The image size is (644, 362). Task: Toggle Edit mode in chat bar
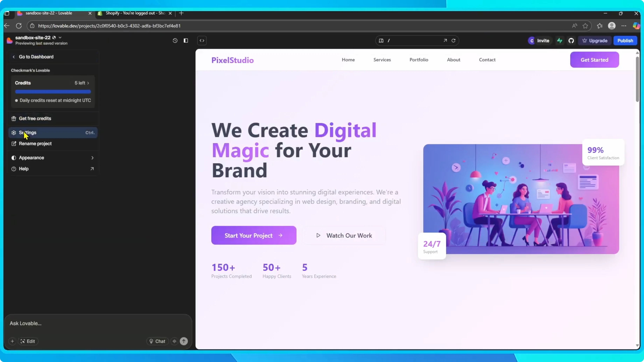pyautogui.click(x=28, y=341)
